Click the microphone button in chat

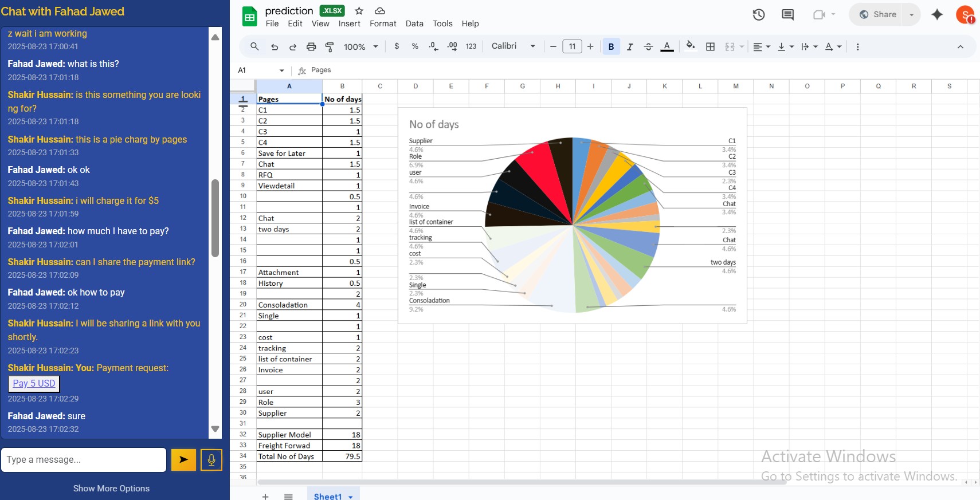point(211,459)
